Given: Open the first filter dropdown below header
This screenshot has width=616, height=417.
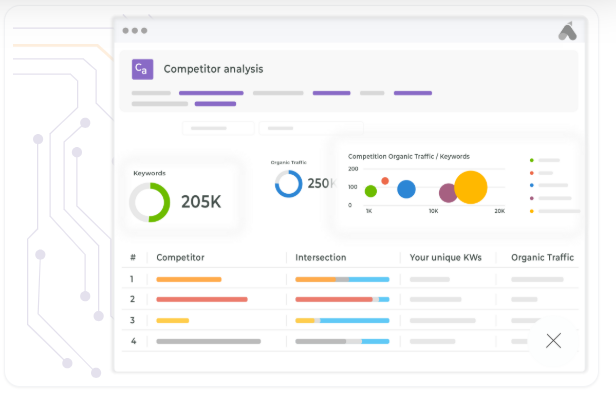Looking at the screenshot, I should tap(218, 128).
